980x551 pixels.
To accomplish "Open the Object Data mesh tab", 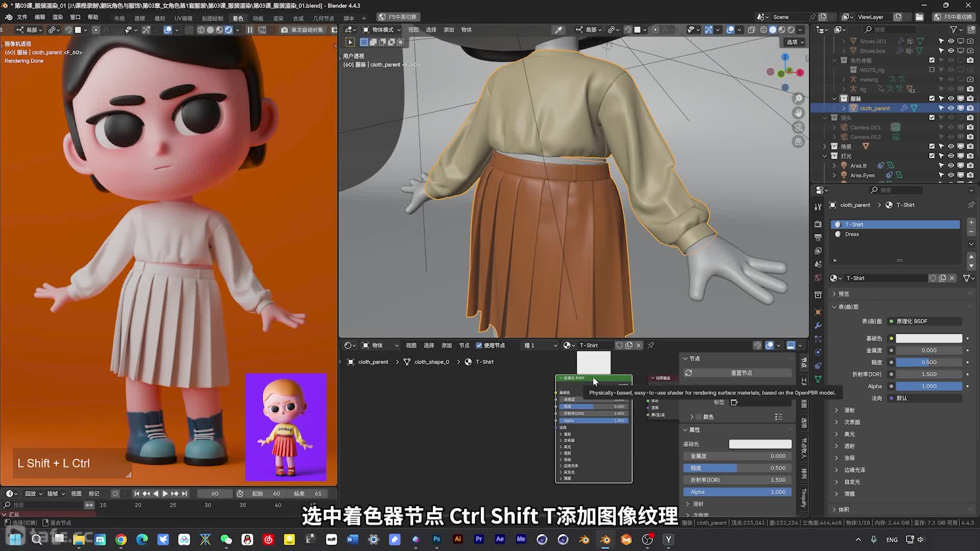I will click(818, 379).
